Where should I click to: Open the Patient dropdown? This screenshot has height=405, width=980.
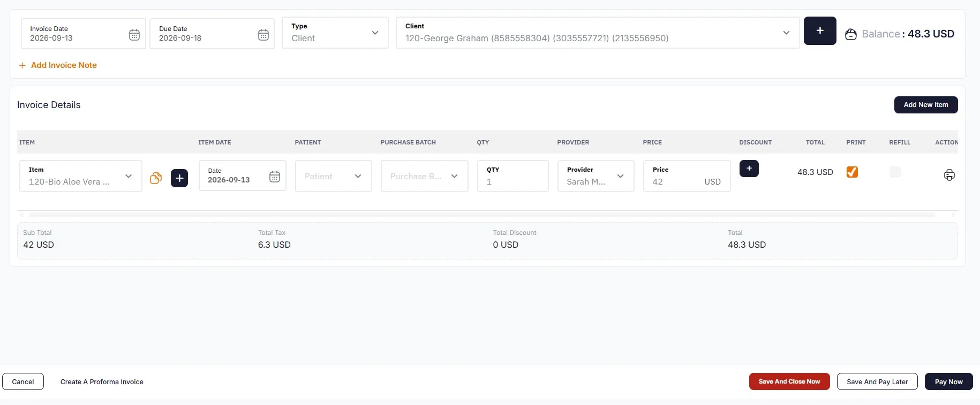coord(334,176)
